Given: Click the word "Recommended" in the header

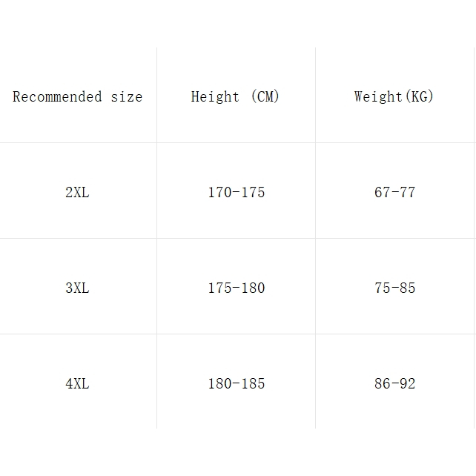Looking at the screenshot, I should 57,97.
